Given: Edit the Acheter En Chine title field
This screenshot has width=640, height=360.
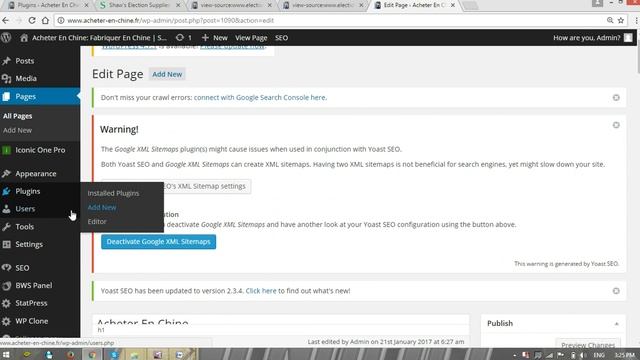Looking at the screenshot, I should [281, 322].
